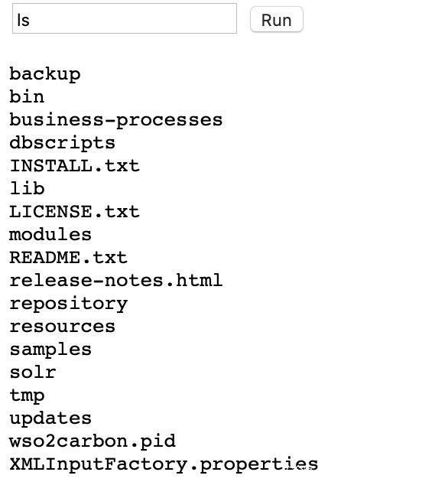The width and height of the screenshot is (448, 485).
Task: Select the repository entry
Action: click(x=69, y=304)
